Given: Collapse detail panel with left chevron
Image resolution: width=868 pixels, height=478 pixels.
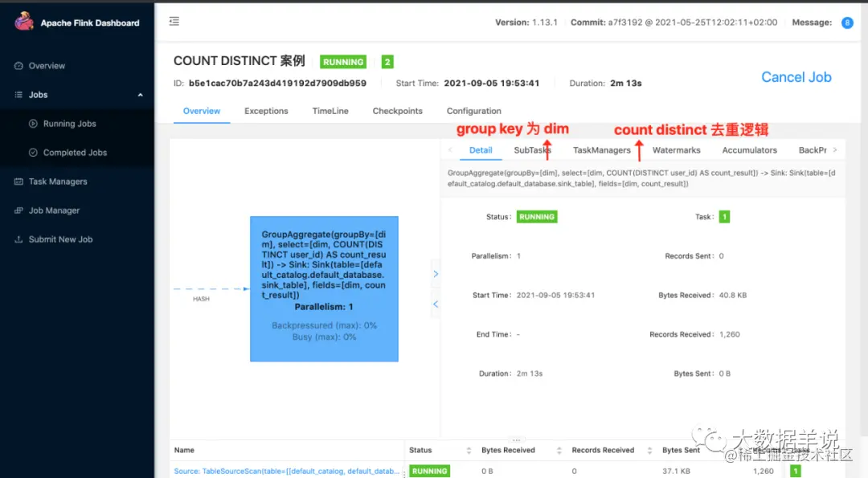Looking at the screenshot, I should [436, 304].
